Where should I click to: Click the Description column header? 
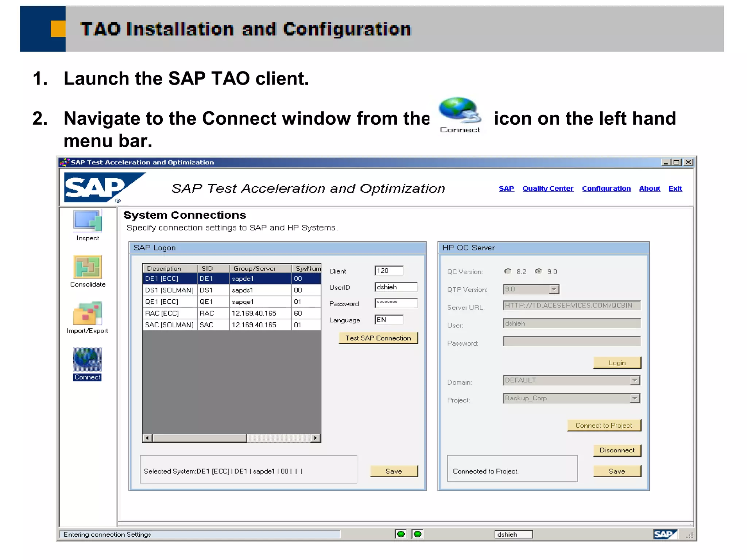pyautogui.click(x=170, y=268)
